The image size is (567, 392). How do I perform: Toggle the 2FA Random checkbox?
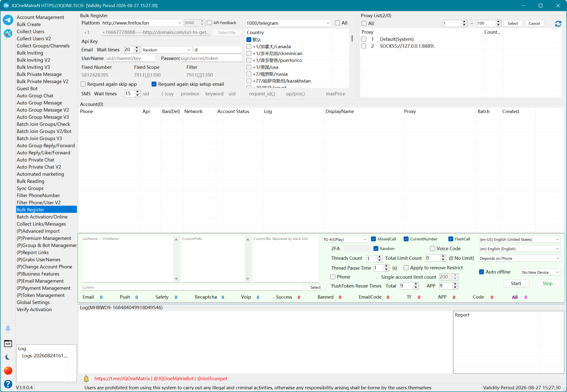click(x=376, y=248)
